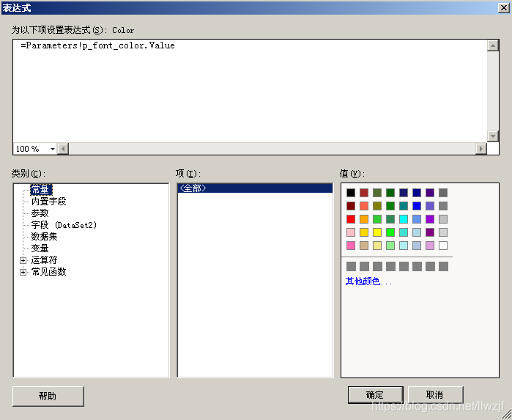The width and height of the screenshot is (512, 420).
Task: Choose the brown swatch in top row
Action: (364, 193)
